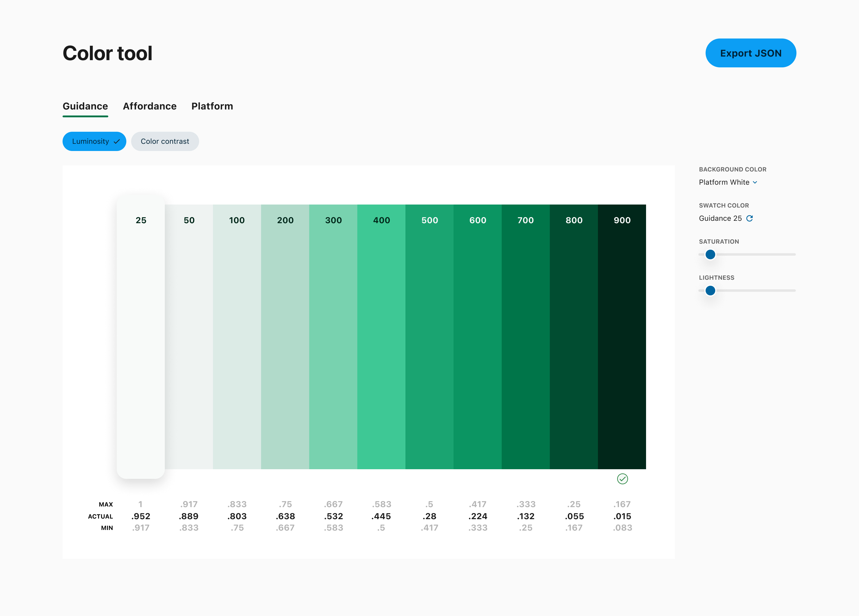The height and width of the screenshot is (616, 859).
Task: Click the actual value .952
Action: tap(140, 516)
